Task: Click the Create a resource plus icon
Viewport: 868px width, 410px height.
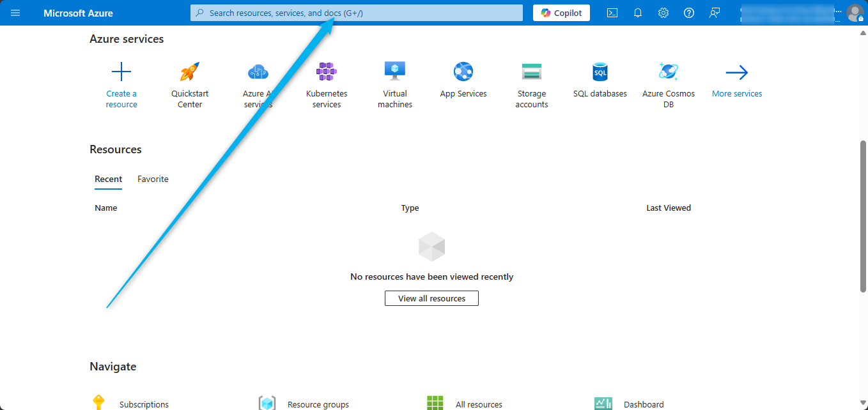Action: pos(121,72)
